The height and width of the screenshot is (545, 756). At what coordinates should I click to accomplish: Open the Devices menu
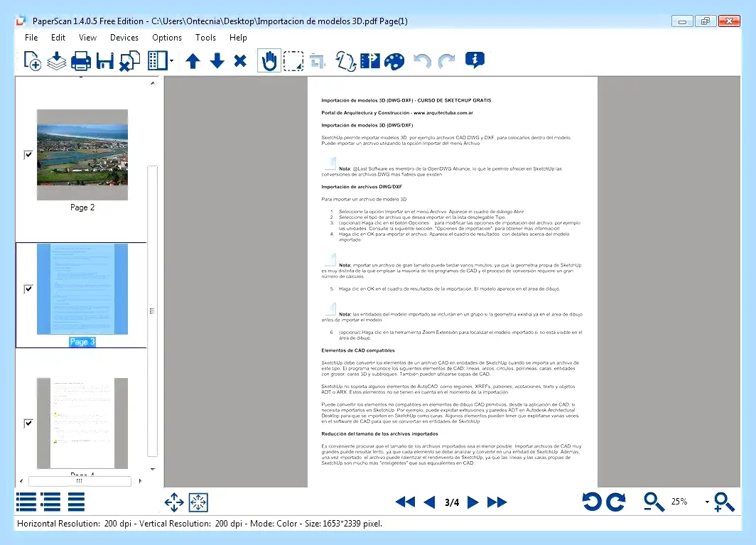(x=124, y=38)
